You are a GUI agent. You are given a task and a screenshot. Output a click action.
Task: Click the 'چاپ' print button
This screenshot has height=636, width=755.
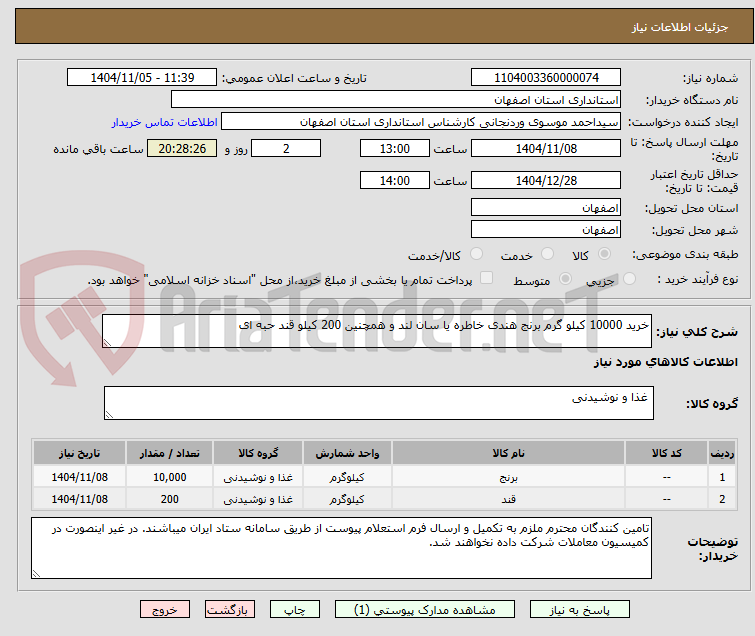(x=295, y=610)
